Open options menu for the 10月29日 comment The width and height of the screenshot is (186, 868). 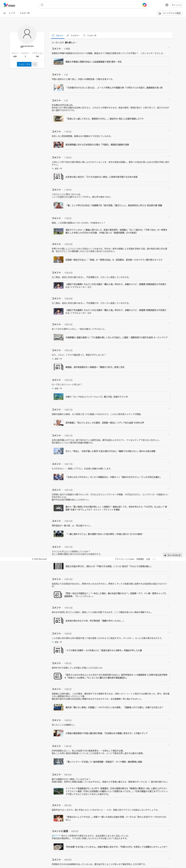pyautogui.click(x=168, y=243)
